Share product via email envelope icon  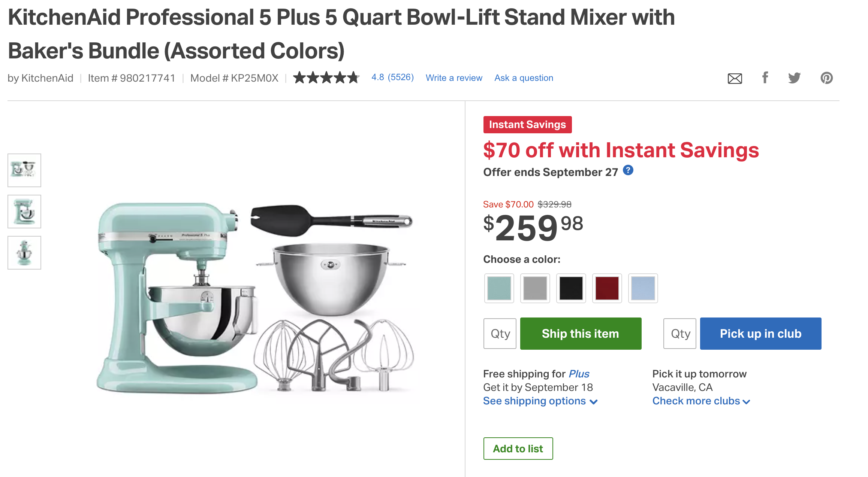click(735, 78)
